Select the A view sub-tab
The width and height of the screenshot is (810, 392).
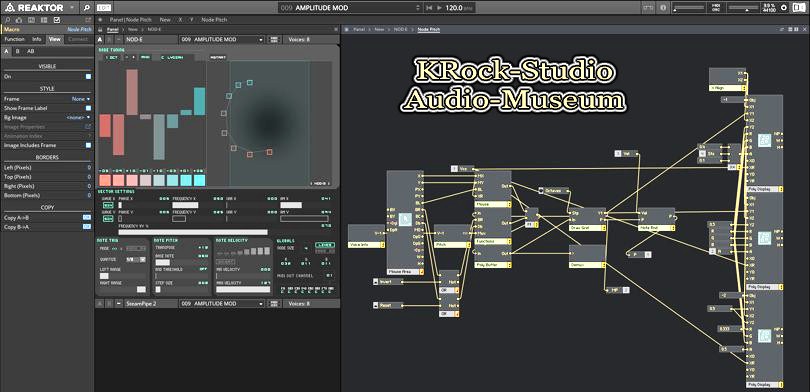pos(6,51)
